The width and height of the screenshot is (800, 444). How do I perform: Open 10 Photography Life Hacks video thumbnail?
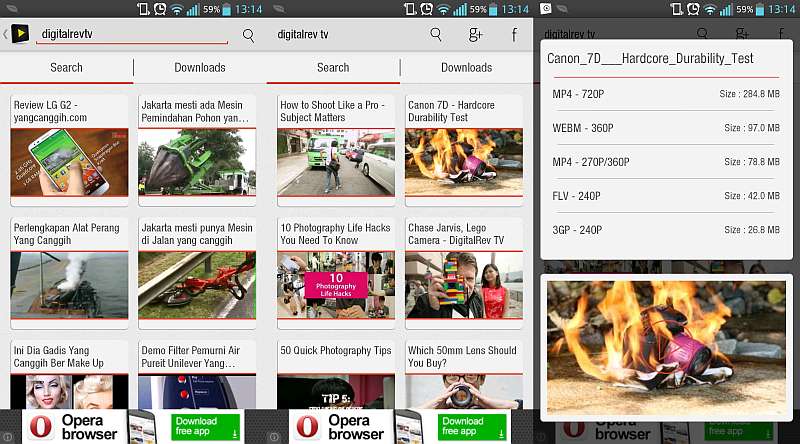pos(336,285)
